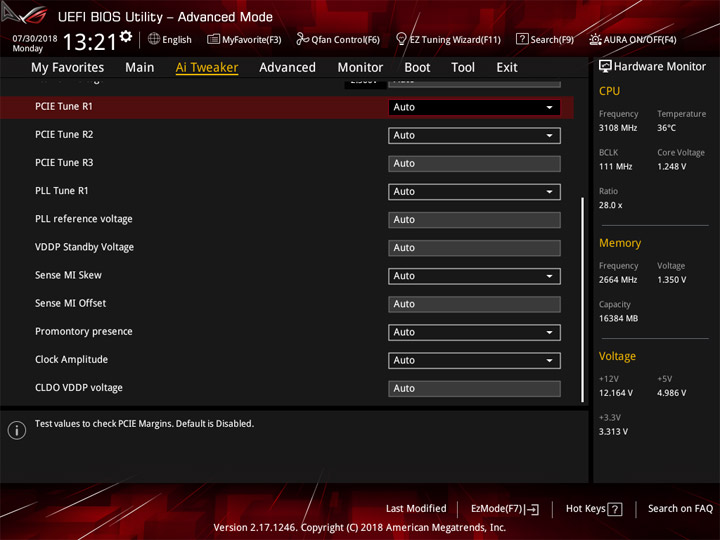This screenshot has width=720, height=540.
Task: Click the CLDO VDDP voltage field
Action: [x=474, y=388]
